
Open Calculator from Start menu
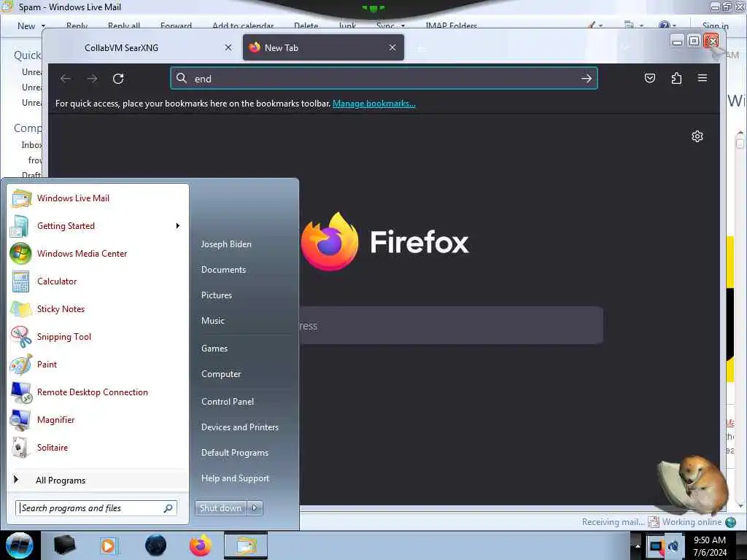pyautogui.click(x=98, y=281)
